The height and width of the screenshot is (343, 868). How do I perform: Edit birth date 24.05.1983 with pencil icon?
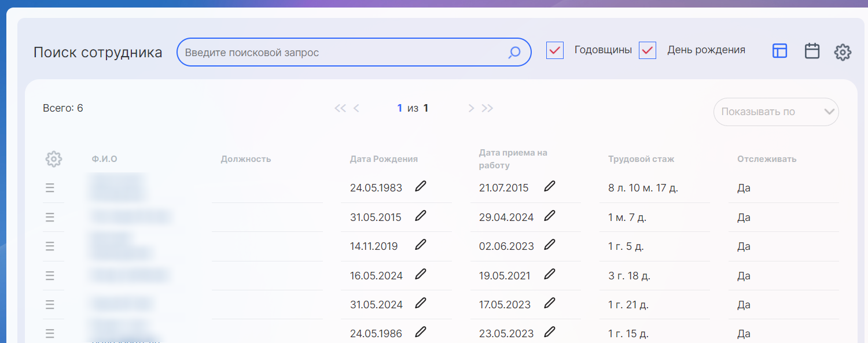click(x=421, y=186)
